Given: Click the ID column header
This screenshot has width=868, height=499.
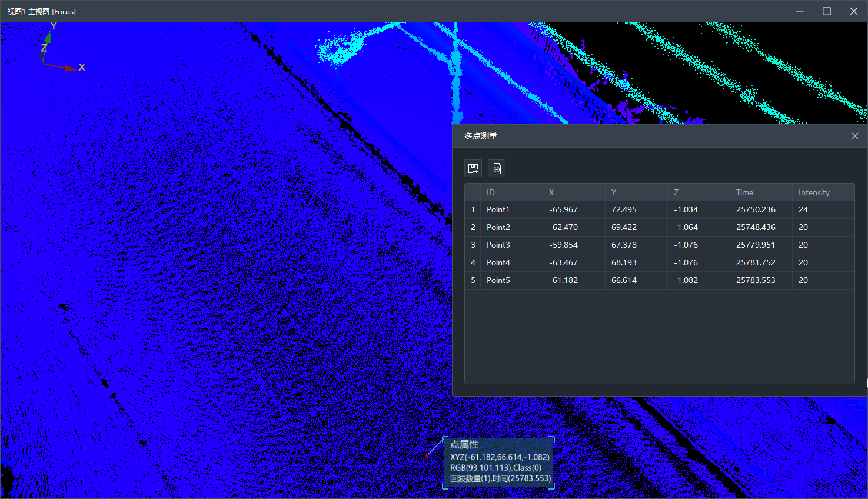Looking at the screenshot, I should (x=491, y=192).
